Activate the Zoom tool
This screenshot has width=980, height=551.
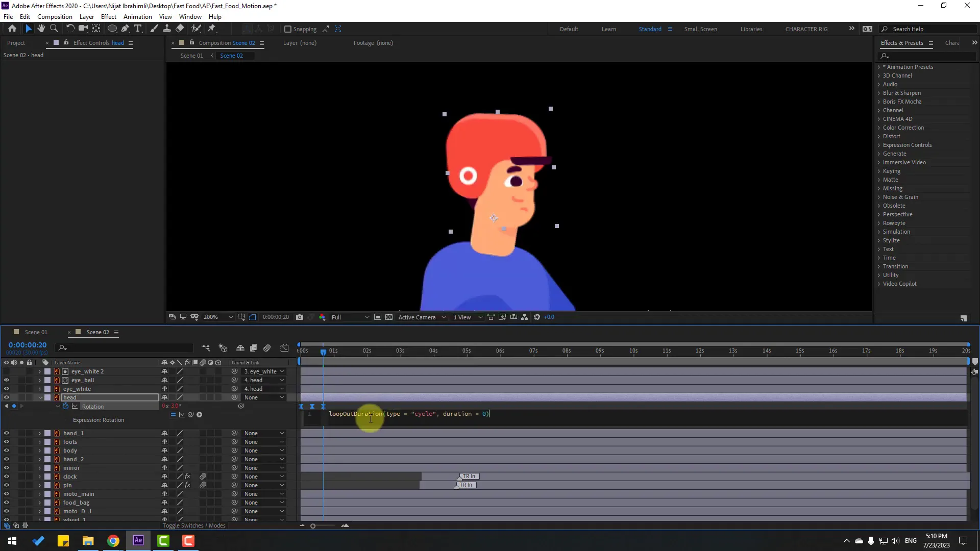[54, 29]
